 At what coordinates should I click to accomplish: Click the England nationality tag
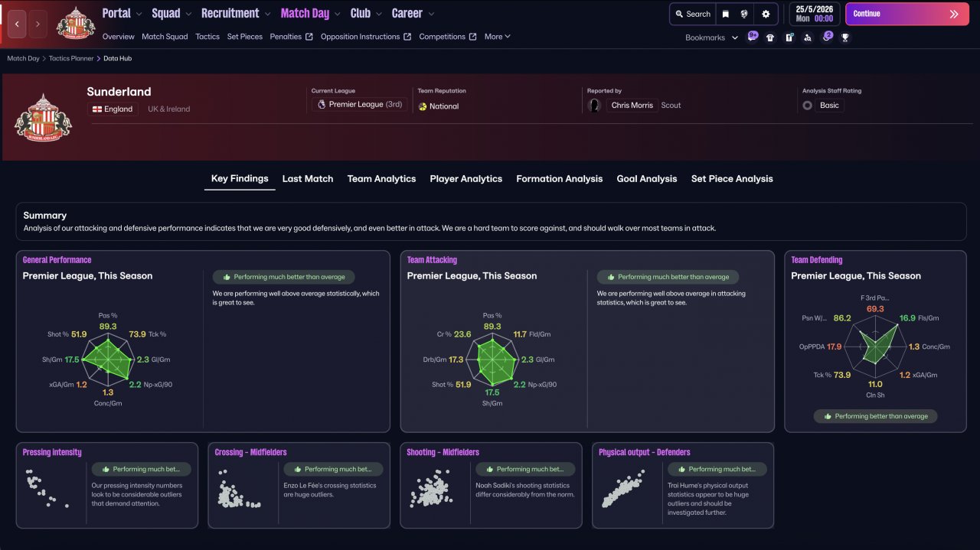click(x=113, y=109)
